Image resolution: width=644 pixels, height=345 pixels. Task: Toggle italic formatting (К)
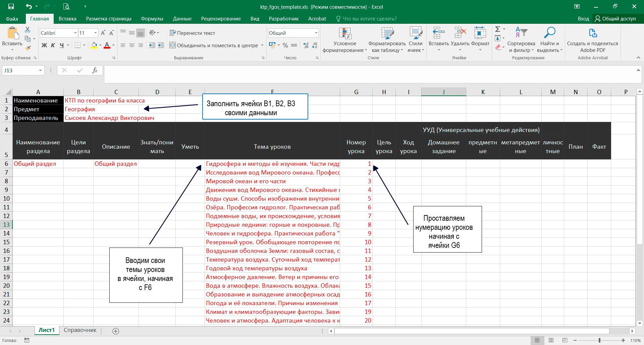tap(53, 45)
